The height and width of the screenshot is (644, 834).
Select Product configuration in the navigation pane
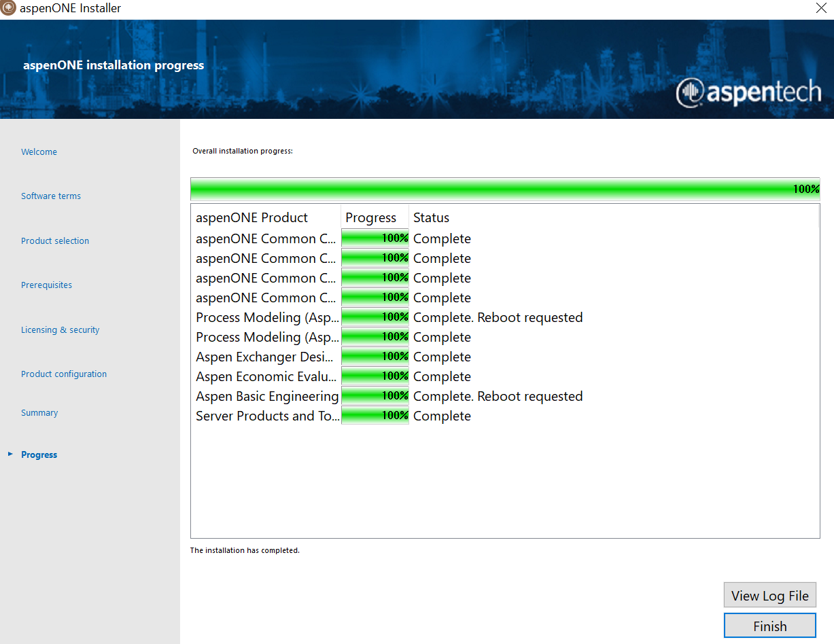[64, 374]
